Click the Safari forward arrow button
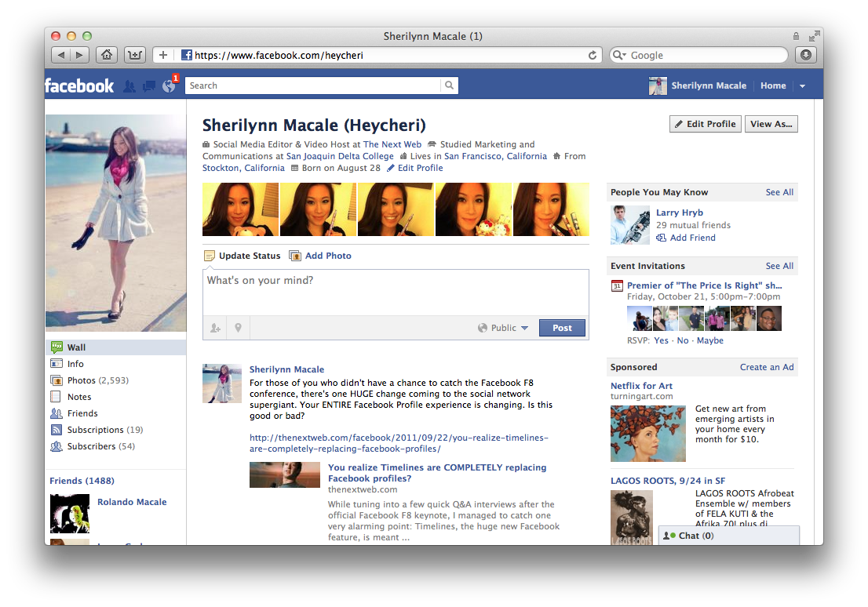The image size is (868, 607). (79, 55)
